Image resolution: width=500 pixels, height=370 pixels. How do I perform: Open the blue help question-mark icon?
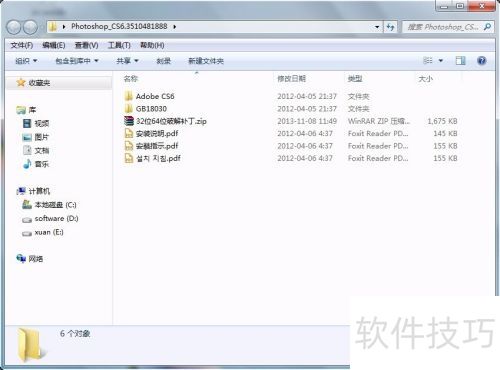pyautogui.click(x=482, y=60)
